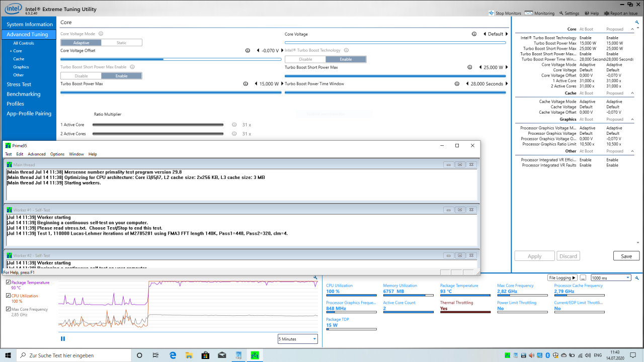Open the Help menu in Prime95

point(93,154)
